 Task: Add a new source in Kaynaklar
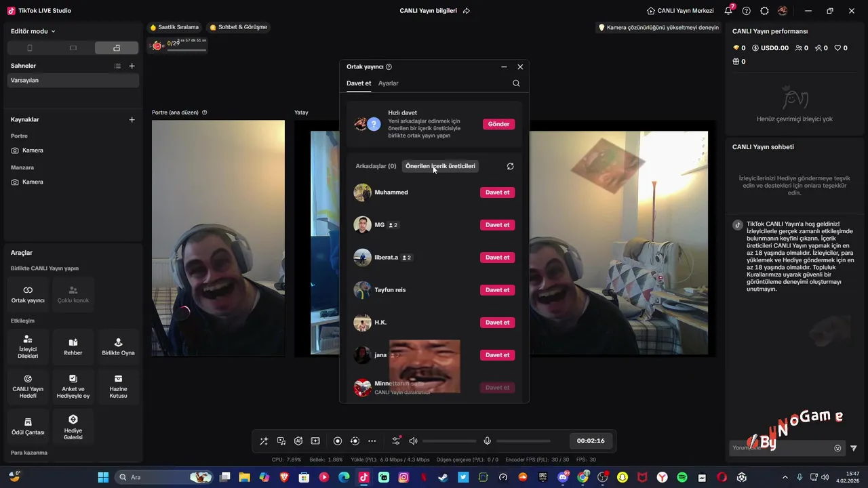pos(132,119)
